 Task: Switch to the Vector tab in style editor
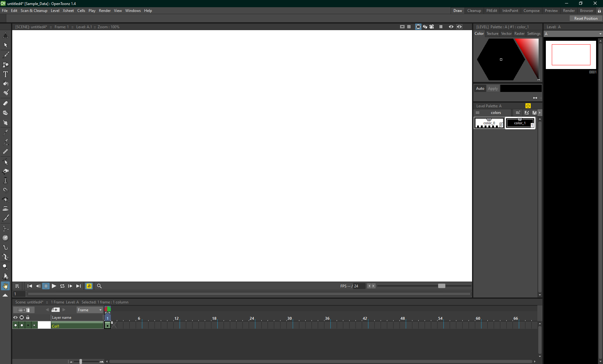tap(506, 34)
